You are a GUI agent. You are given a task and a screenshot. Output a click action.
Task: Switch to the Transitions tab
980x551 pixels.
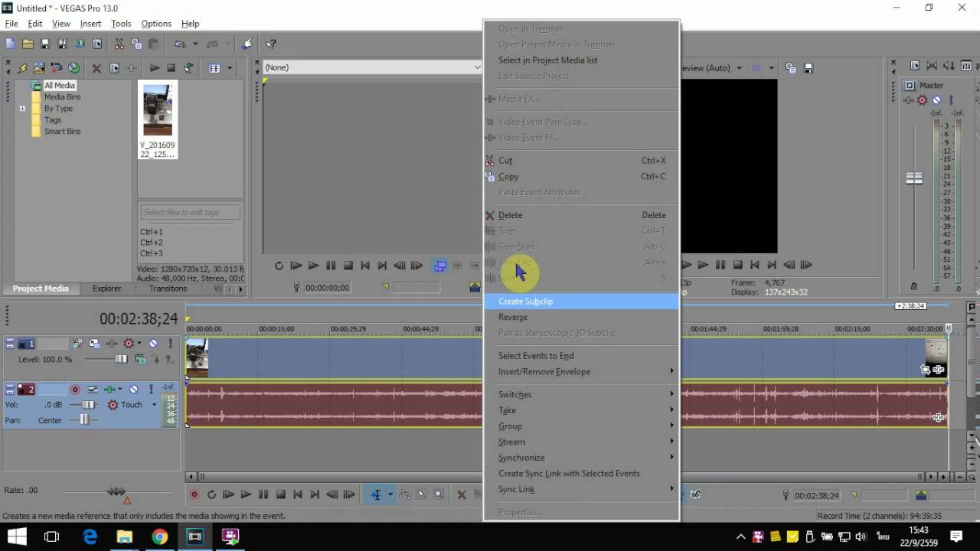168,289
